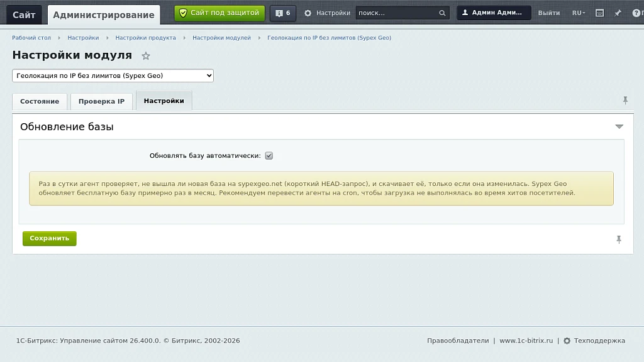Toggle Обновлять базу автоматически checkbox
The width and height of the screenshot is (644, 362).
pyautogui.click(x=269, y=156)
